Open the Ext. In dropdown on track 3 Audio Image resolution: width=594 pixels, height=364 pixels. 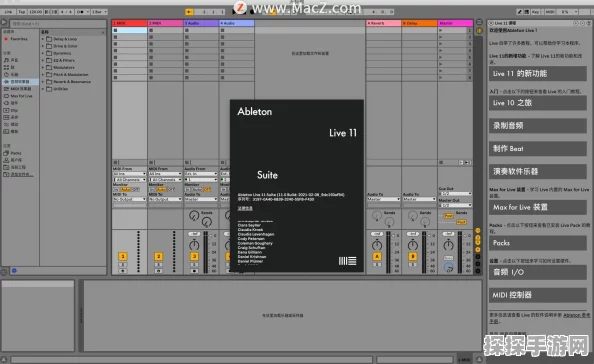(x=201, y=174)
